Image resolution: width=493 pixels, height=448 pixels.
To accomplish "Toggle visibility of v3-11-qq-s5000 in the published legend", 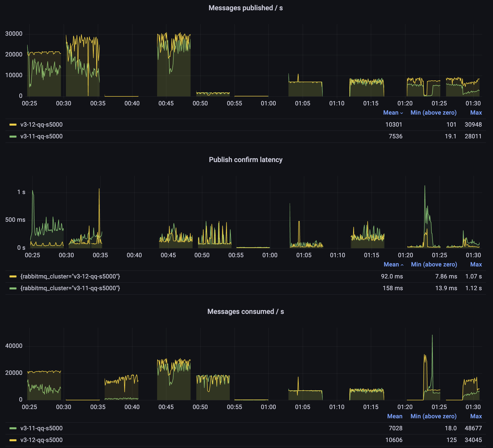I will (x=41, y=136).
